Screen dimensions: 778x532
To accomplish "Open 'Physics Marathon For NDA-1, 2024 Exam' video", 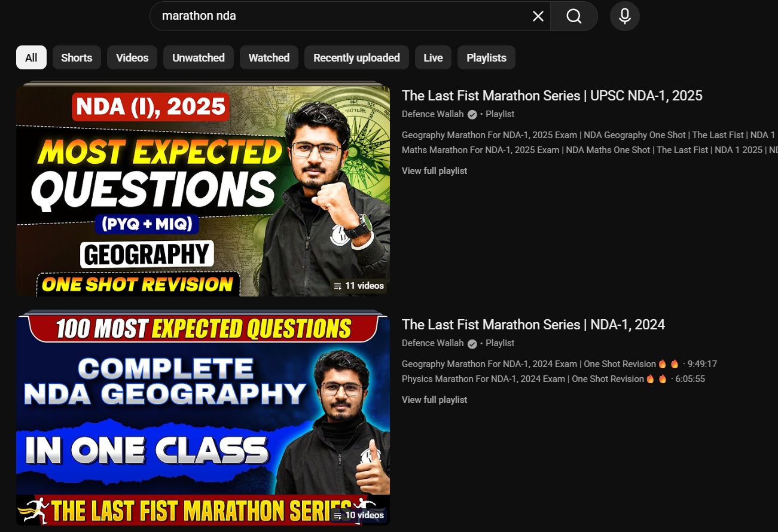I will point(553,379).
